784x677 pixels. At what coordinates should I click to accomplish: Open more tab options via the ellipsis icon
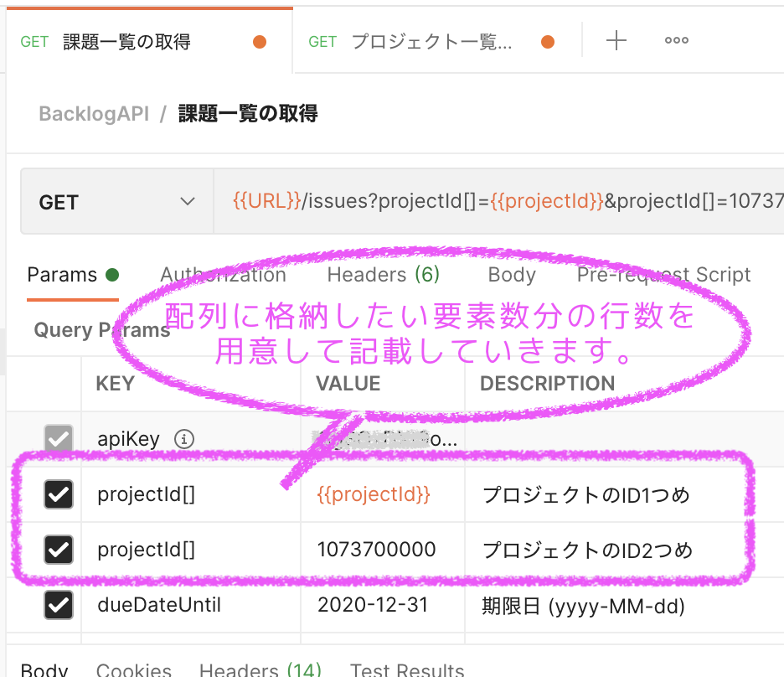click(675, 40)
